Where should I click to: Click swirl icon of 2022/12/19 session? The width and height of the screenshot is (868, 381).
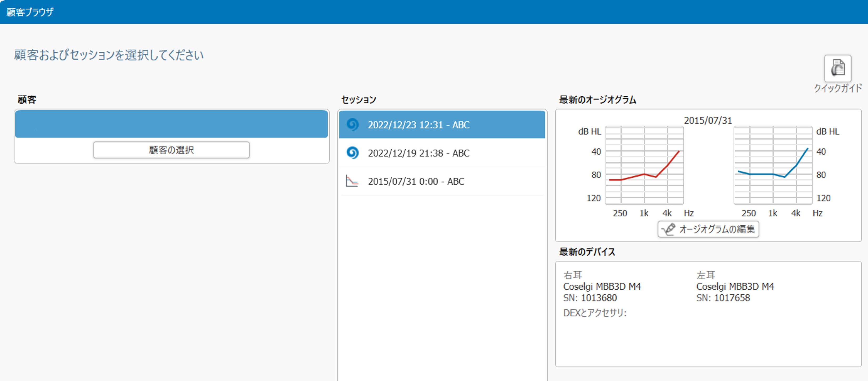pyautogui.click(x=352, y=153)
